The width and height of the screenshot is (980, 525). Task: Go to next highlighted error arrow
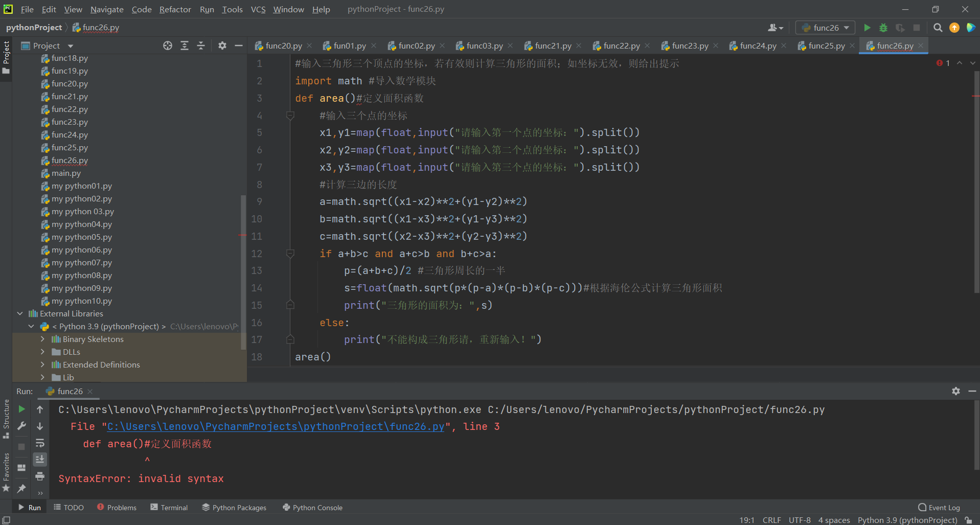pos(972,63)
